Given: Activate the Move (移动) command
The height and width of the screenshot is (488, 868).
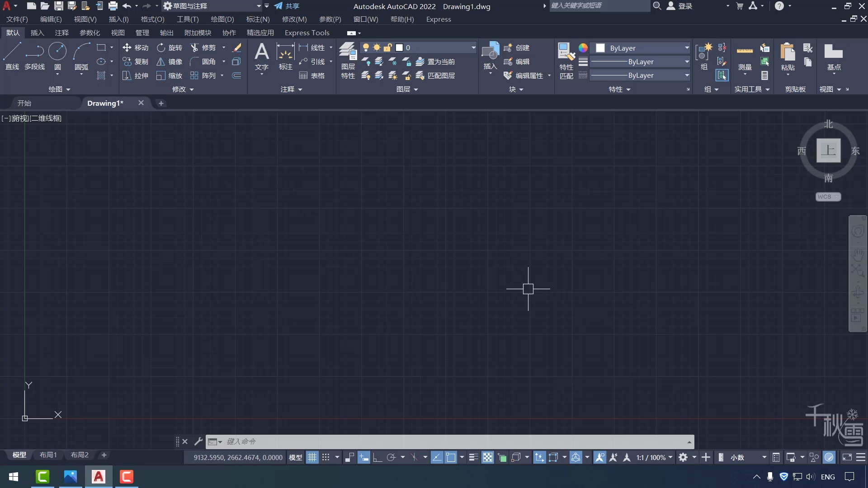Looking at the screenshot, I should point(136,47).
